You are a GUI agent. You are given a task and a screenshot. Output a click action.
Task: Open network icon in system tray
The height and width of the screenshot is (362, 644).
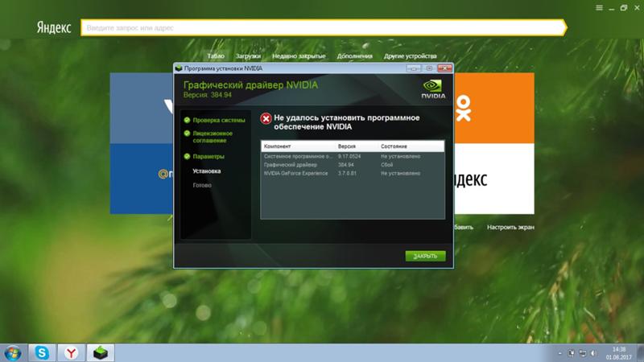[582, 353]
